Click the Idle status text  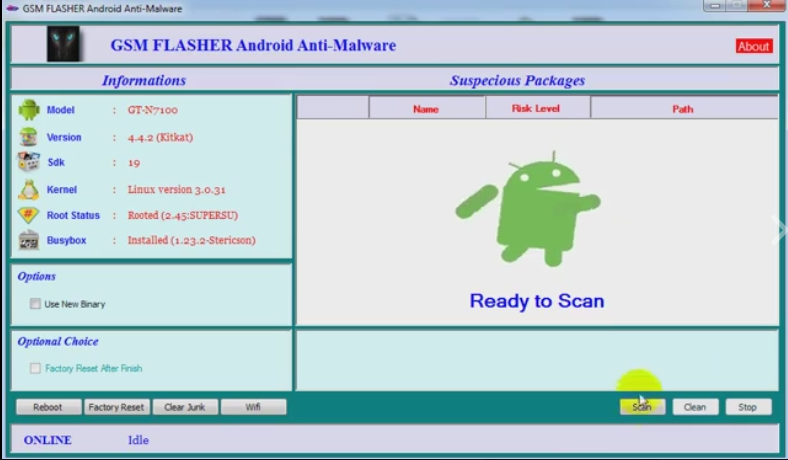point(138,440)
